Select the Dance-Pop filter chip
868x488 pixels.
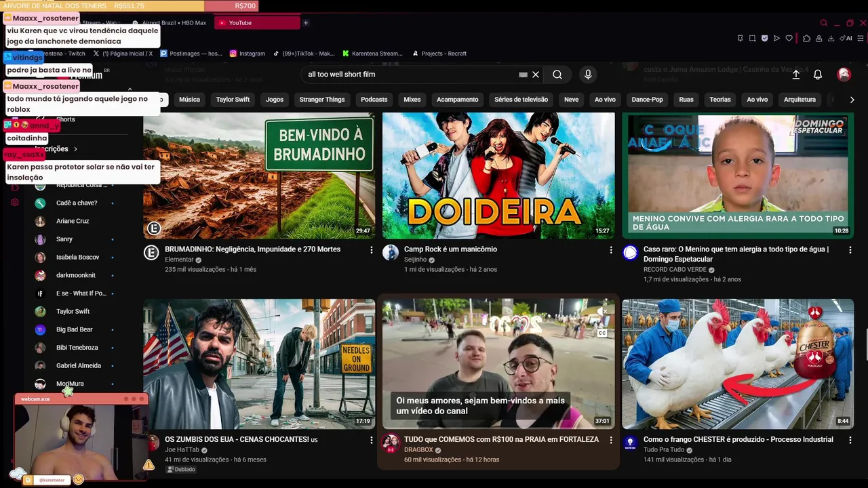(x=647, y=100)
